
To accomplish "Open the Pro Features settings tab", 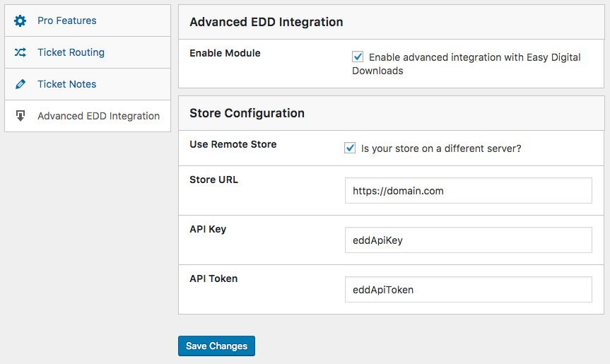I will (66, 20).
